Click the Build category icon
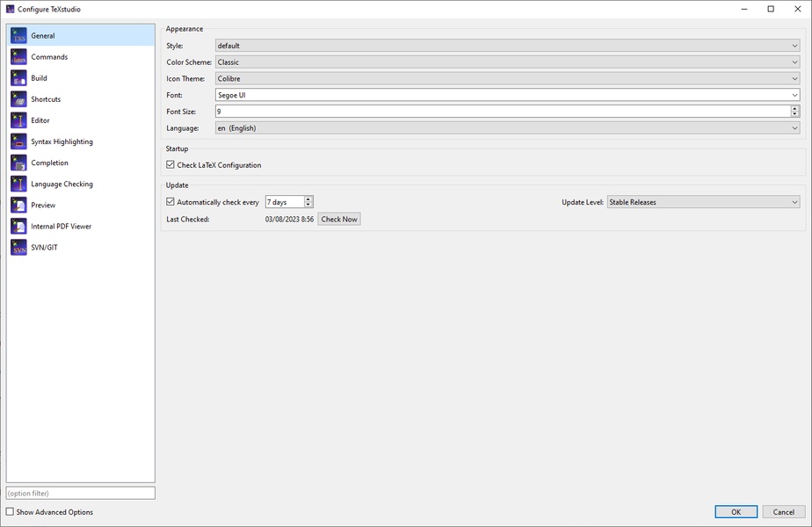This screenshot has height=527, width=812. tap(18, 78)
